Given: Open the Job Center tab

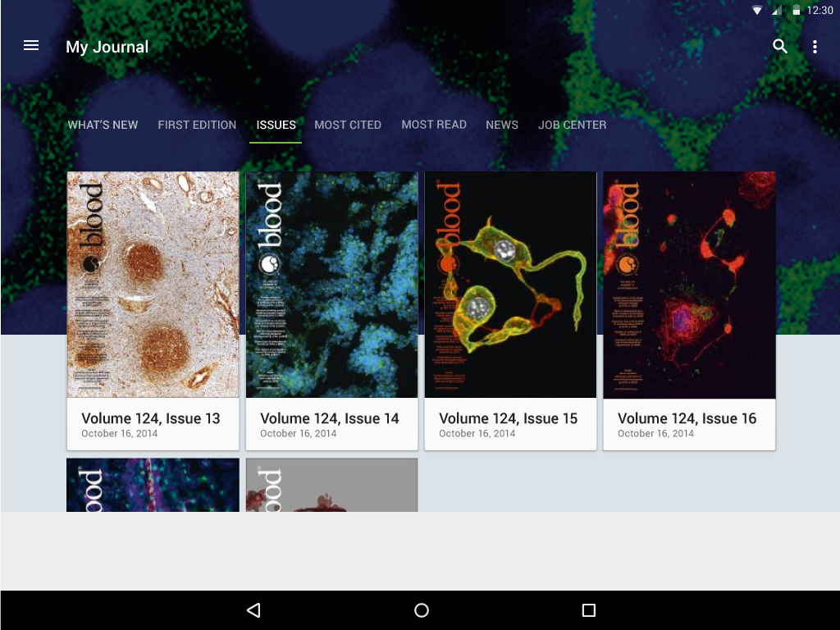Looking at the screenshot, I should point(572,125).
